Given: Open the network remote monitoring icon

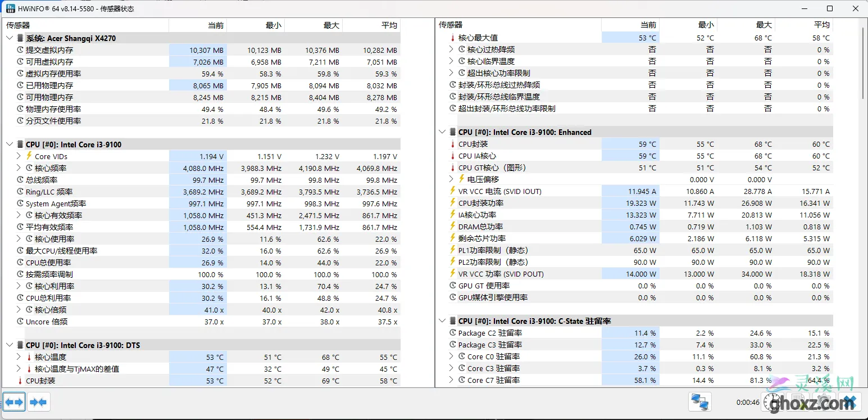Looking at the screenshot, I should coord(699,402).
